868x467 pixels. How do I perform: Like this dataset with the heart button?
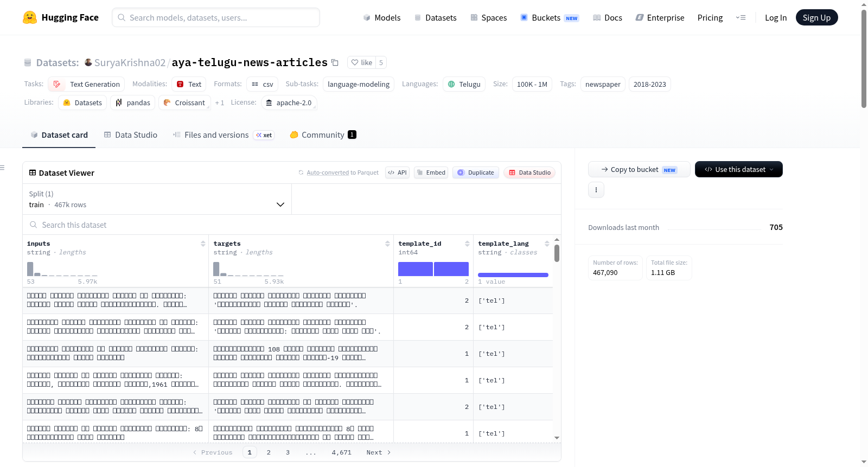coord(361,62)
